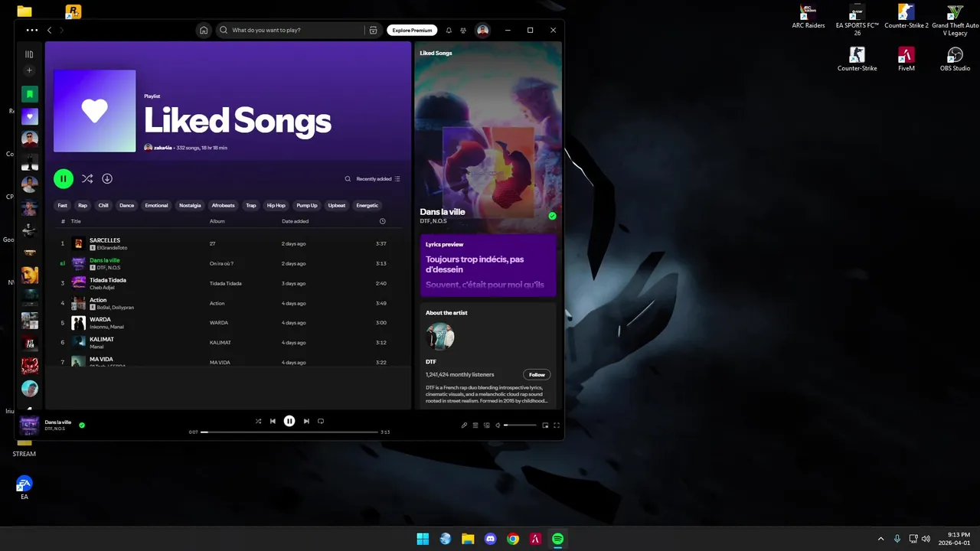Screen dimensions: 980x551
Task: Enter full screen player view
Action: point(557,425)
